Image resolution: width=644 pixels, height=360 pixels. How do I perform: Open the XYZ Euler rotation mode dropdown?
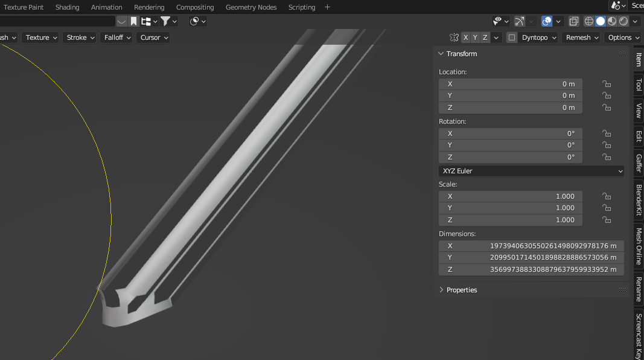tap(531, 171)
